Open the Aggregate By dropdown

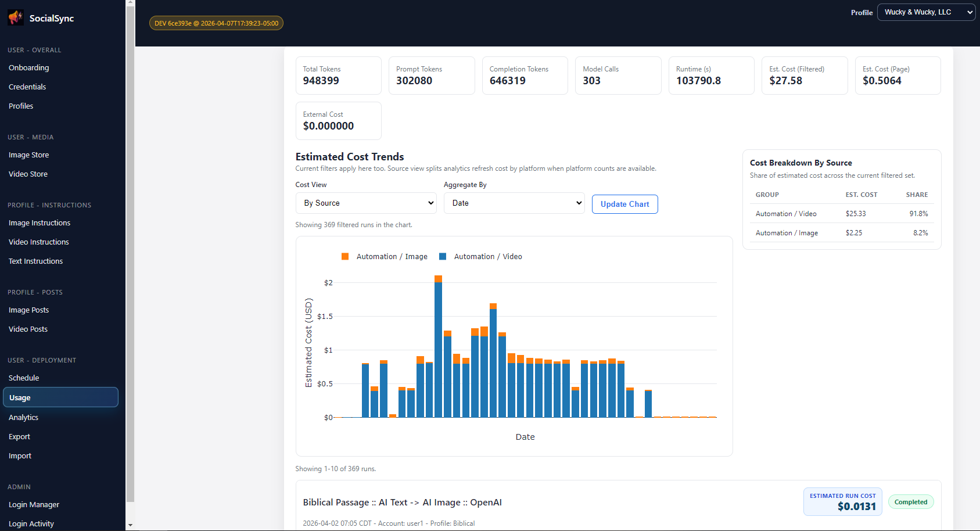coord(514,203)
